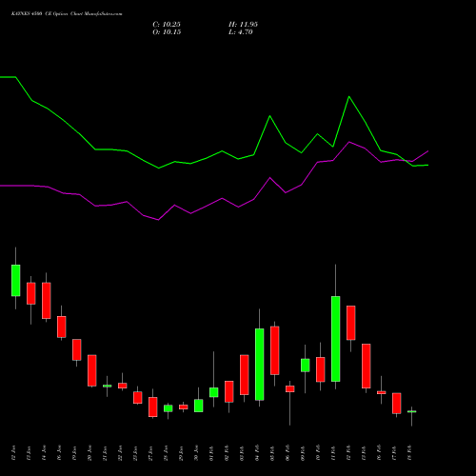Screen dimensions: 476x476
Task: Click the '20 Jan' date label on the axis
Action: click(x=89, y=453)
